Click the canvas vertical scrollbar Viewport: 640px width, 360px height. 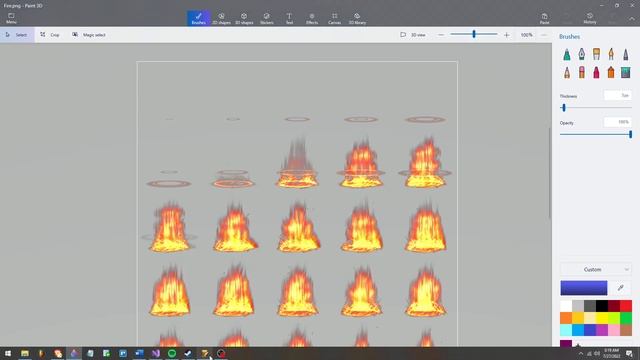[x=550, y=173]
